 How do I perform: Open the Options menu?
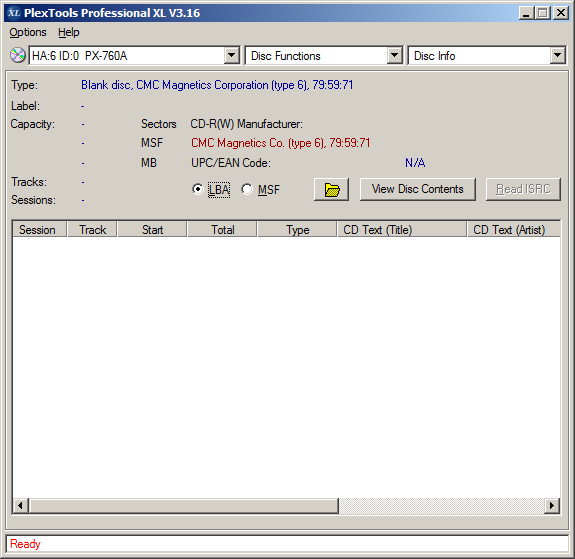coord(28,32)
